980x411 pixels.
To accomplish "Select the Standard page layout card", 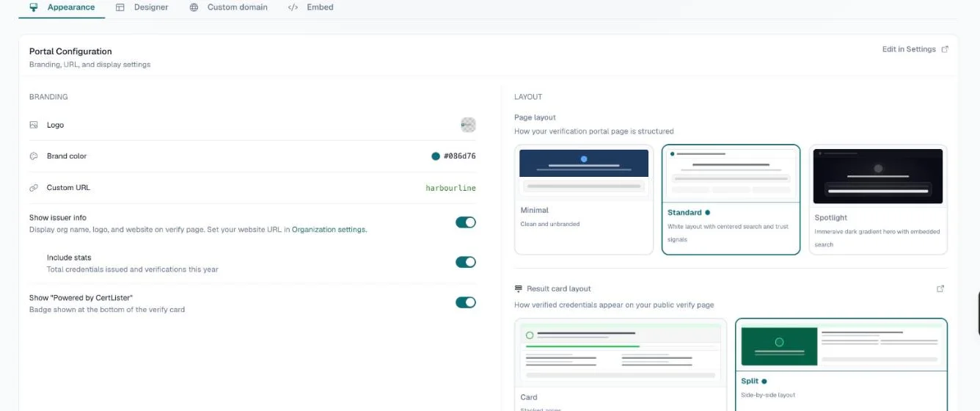I will [x=731, y=200].
